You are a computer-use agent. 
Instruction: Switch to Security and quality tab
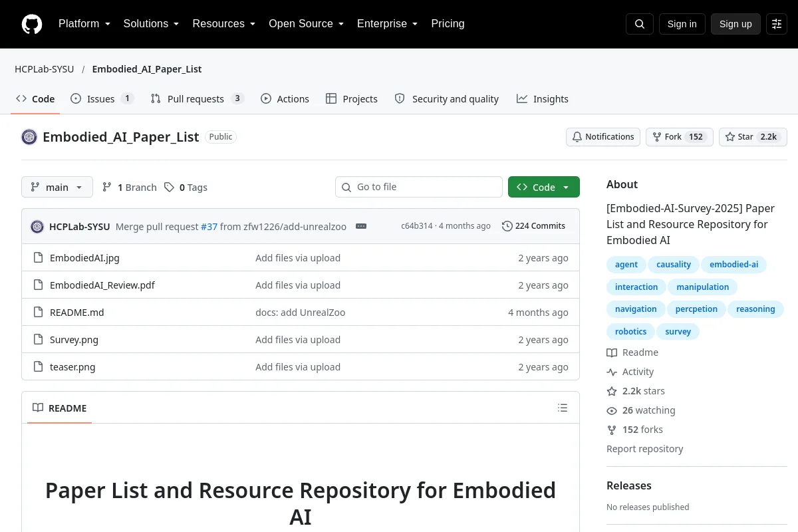coord(447,99)
